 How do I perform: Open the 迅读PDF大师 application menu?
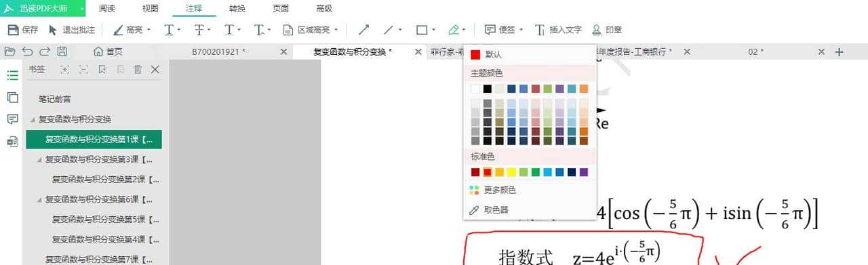(43, 8)
